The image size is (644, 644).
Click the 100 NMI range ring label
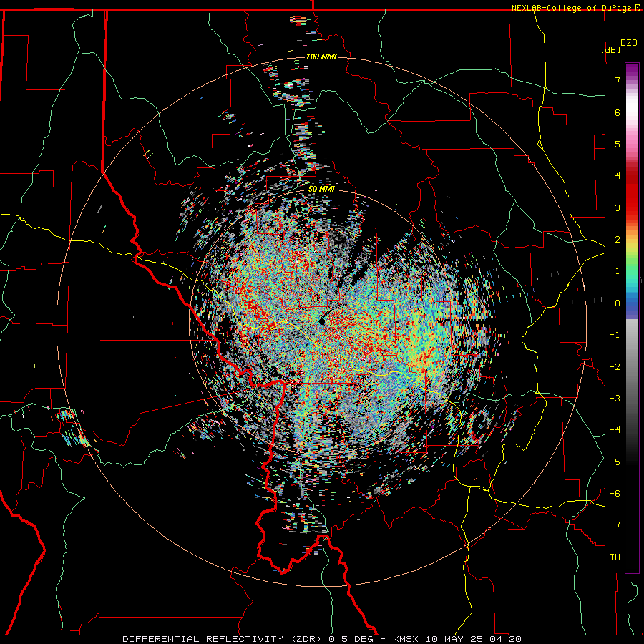pyautogui.click(x=321, y=57)
